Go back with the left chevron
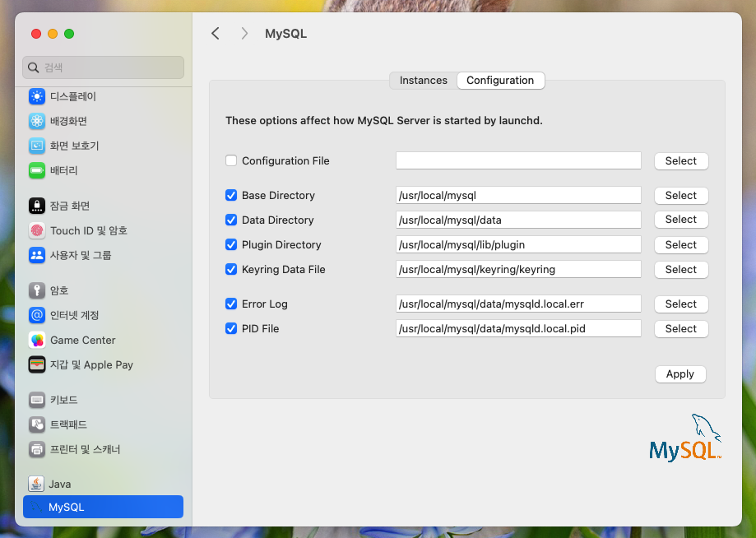Viewport: 756px width, 538px height. pos(216,33)
